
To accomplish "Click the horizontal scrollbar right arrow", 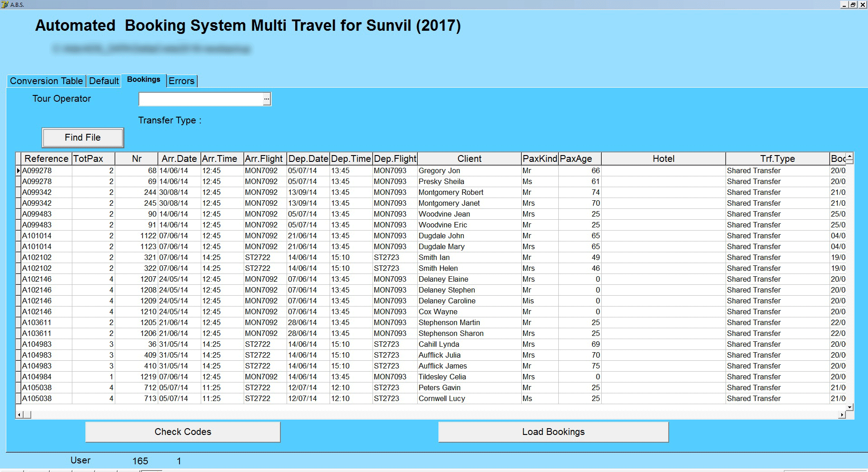I will 841,414.
